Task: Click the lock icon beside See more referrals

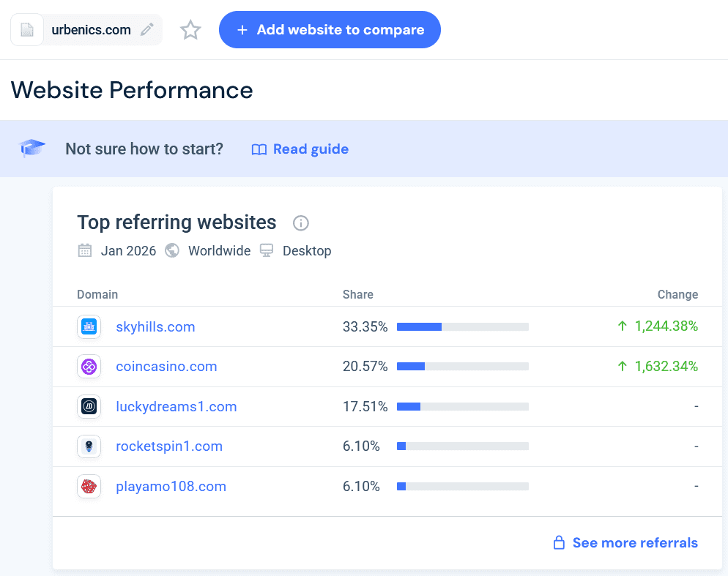Action: [x=557, y=542]
